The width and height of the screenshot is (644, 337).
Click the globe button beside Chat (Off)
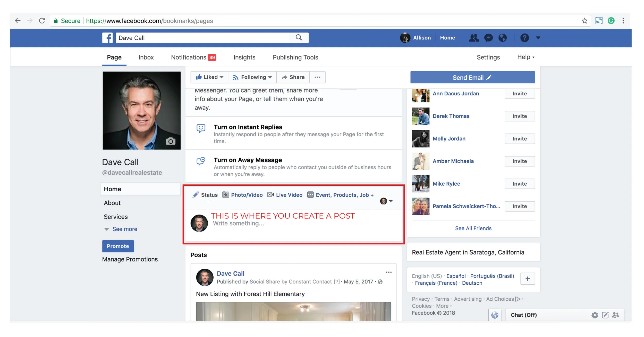[495, 315]
